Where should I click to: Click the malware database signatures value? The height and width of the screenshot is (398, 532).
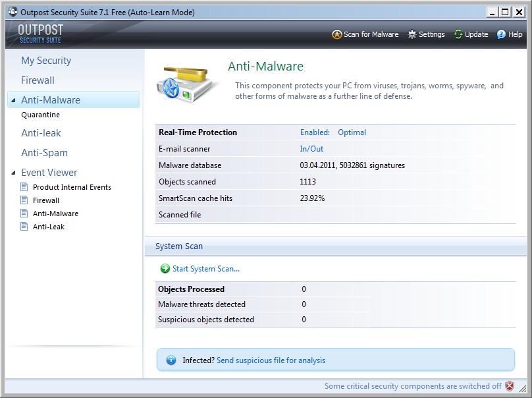(x=352, y=165)
